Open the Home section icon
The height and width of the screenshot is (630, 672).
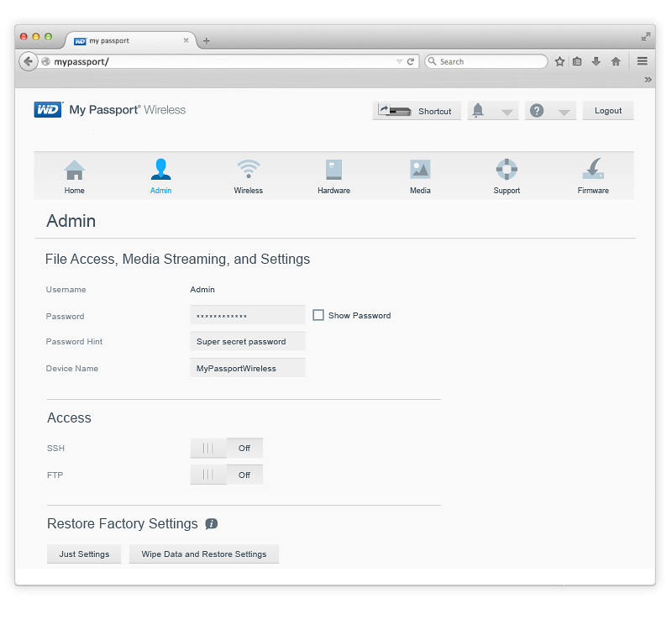(75, 170)
